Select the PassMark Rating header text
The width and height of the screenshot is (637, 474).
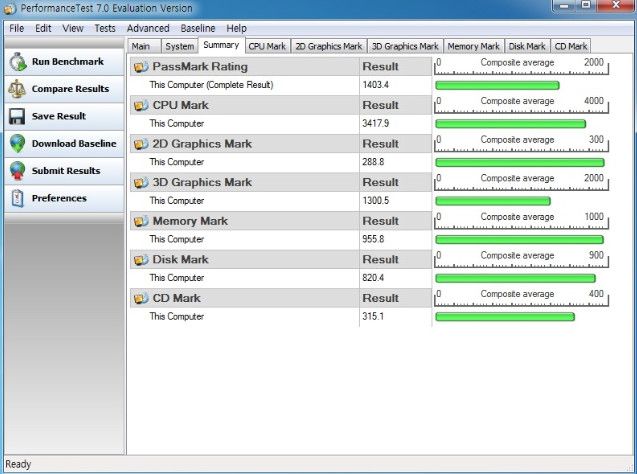(x=200, y=67)
